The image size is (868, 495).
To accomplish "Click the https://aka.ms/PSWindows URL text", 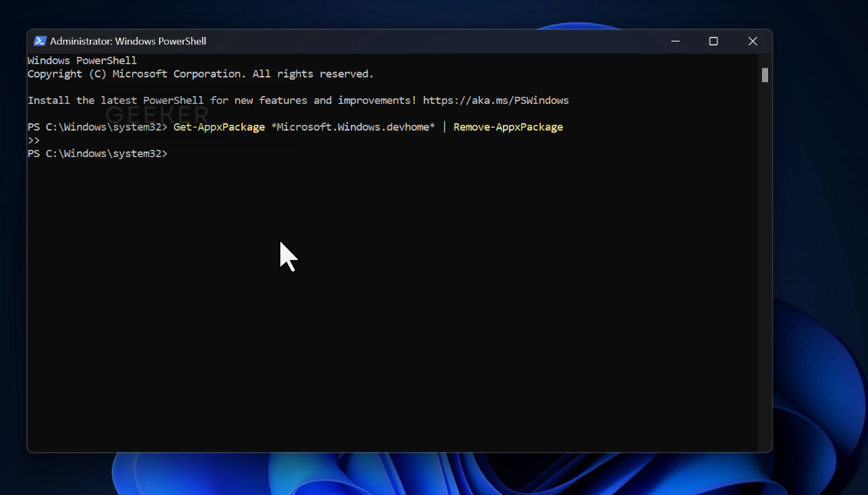I will tap(495, 100).
